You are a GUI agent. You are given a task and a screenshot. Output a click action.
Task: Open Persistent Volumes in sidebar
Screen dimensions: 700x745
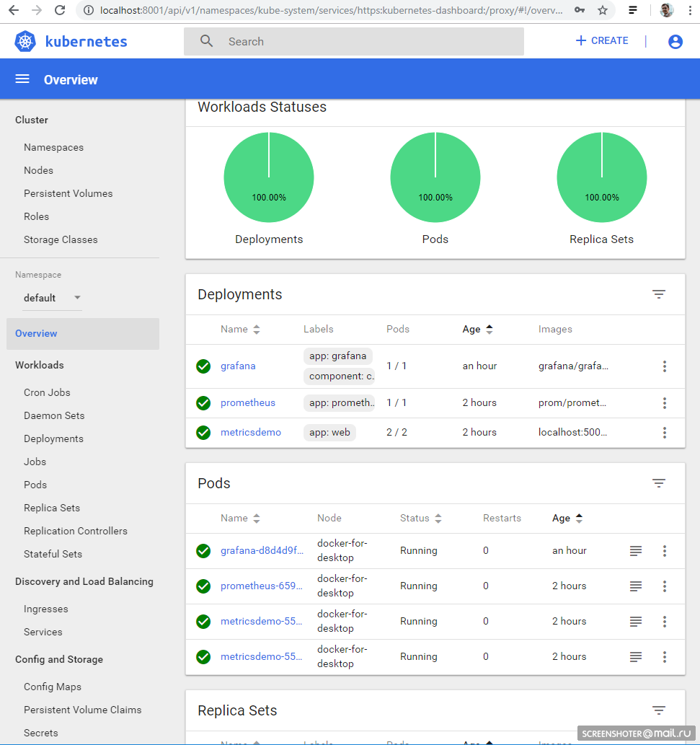click(x=68, y=193)
